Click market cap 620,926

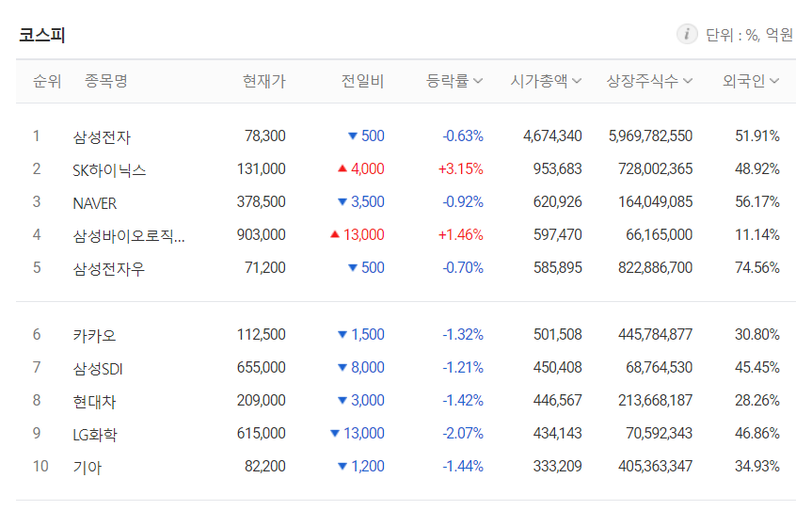tap(558, 201)
